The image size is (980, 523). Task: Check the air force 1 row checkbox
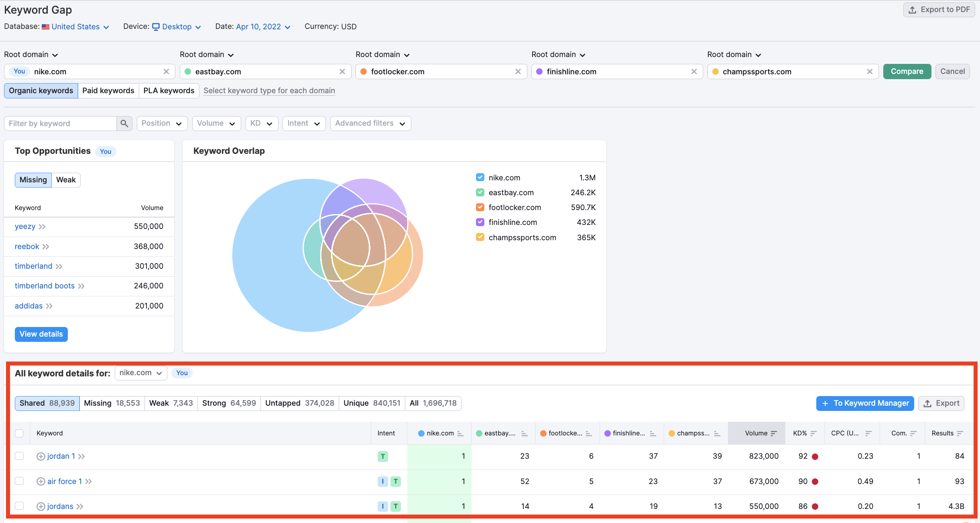pyautogui.click(x=19, y=481)
